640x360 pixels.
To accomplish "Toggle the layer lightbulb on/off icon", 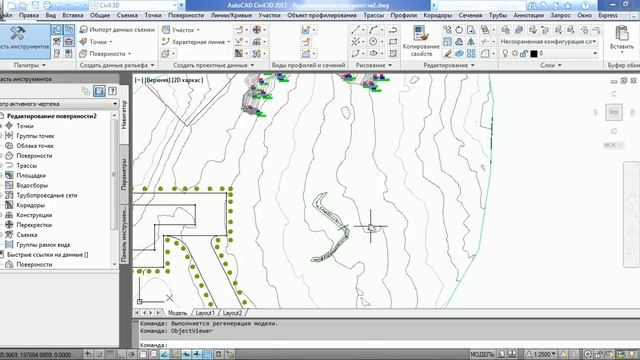I will (505, 53).
